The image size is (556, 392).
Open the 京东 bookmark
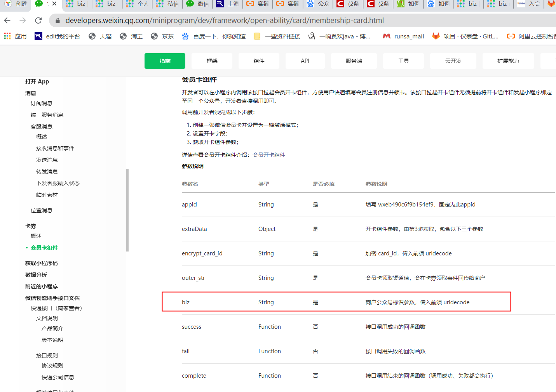pyautogui.click(x=162, y=36)
